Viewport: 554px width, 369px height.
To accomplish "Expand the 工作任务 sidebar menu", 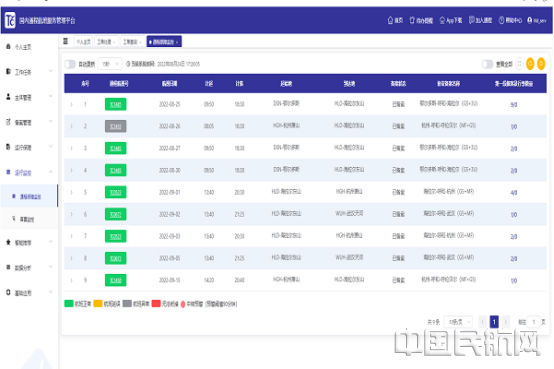I will (29, 72).
